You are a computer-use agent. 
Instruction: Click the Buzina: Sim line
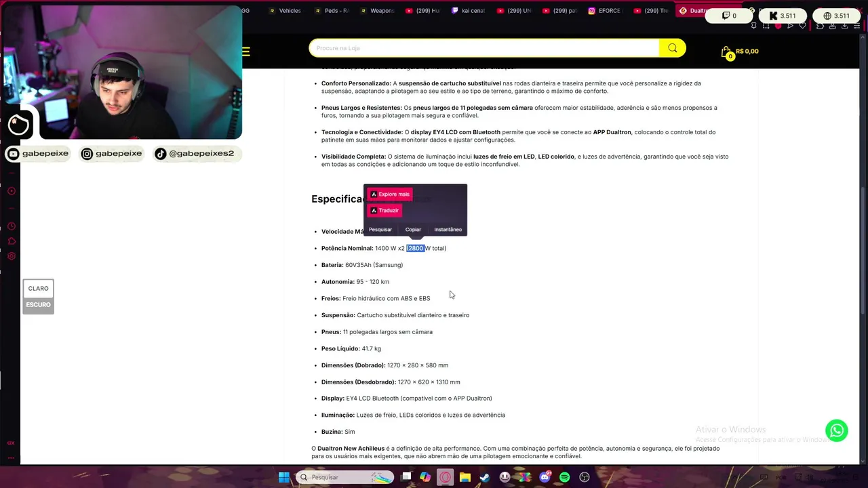click(x=338, y=432)
